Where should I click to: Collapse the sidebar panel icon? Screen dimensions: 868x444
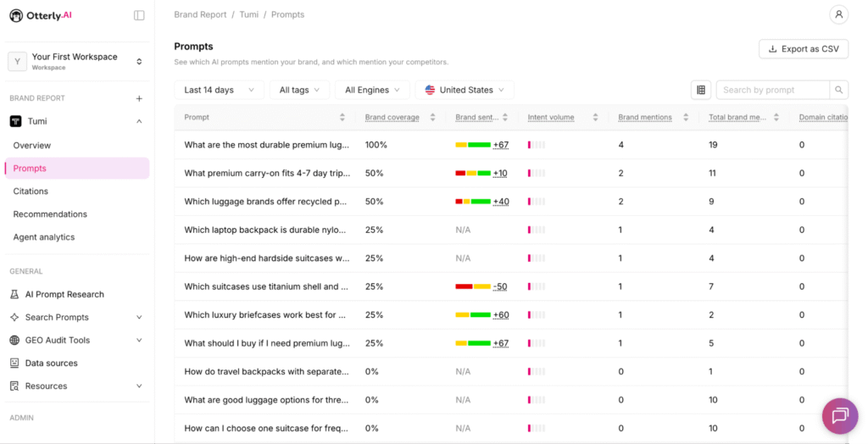pyautogui.click(x=139, y=15)
